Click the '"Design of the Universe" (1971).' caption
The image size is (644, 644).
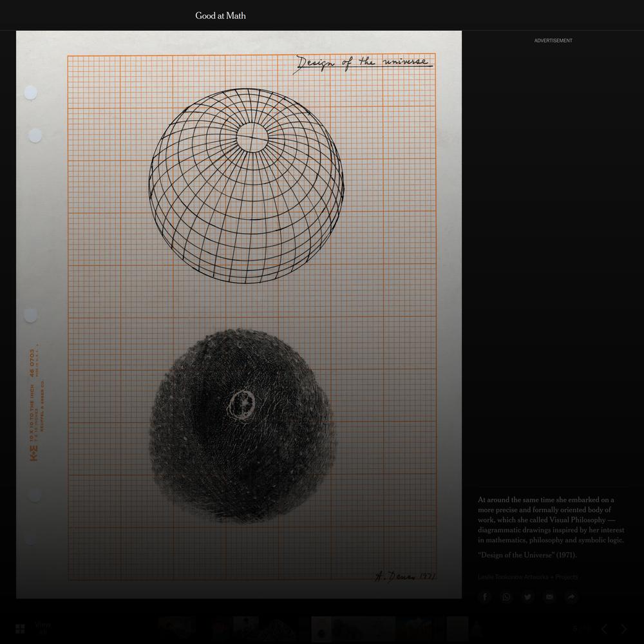pos(527,555)
